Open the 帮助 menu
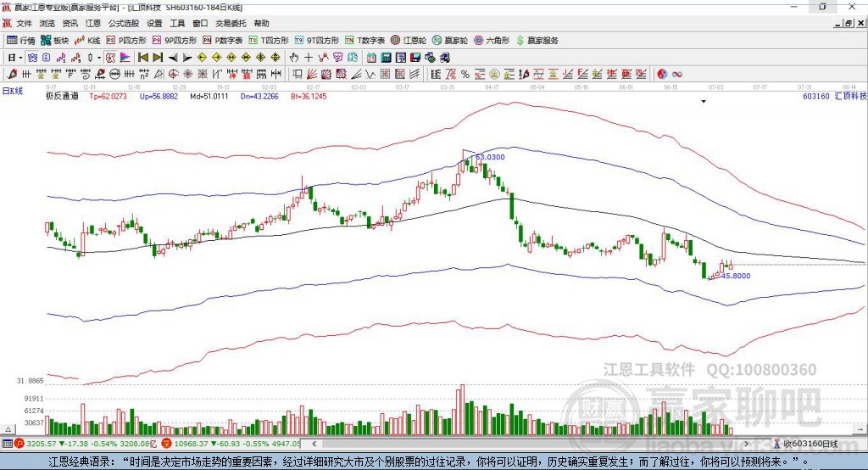This screenshot has width=868, height=470. pyautogui.click(x=261, y=23)
